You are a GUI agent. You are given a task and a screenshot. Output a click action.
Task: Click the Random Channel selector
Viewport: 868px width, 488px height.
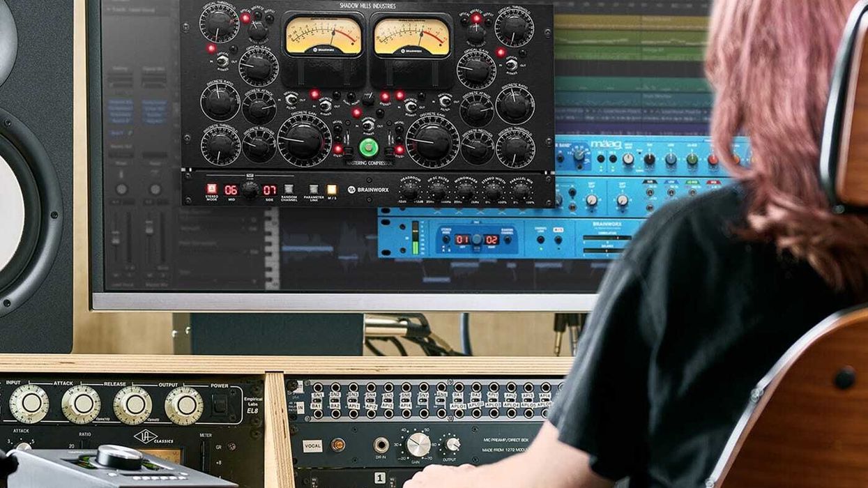(288, 190)
